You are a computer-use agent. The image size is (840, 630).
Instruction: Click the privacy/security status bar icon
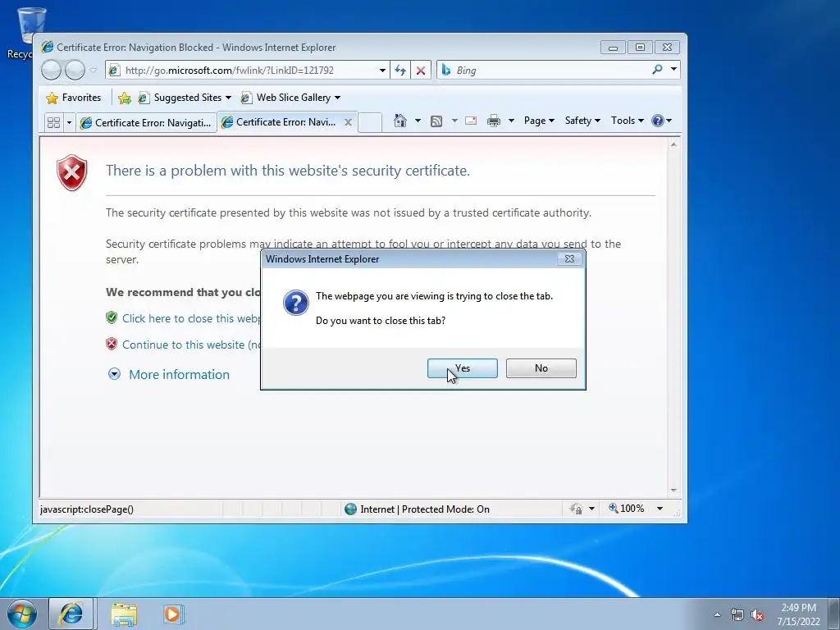pyautogui.click(x=577, y=509)
